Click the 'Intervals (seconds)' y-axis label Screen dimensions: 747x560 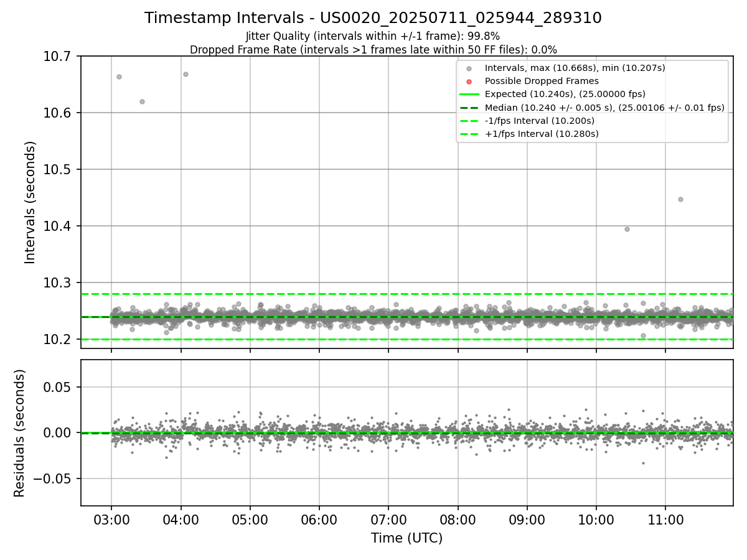[x=31, y=202]
